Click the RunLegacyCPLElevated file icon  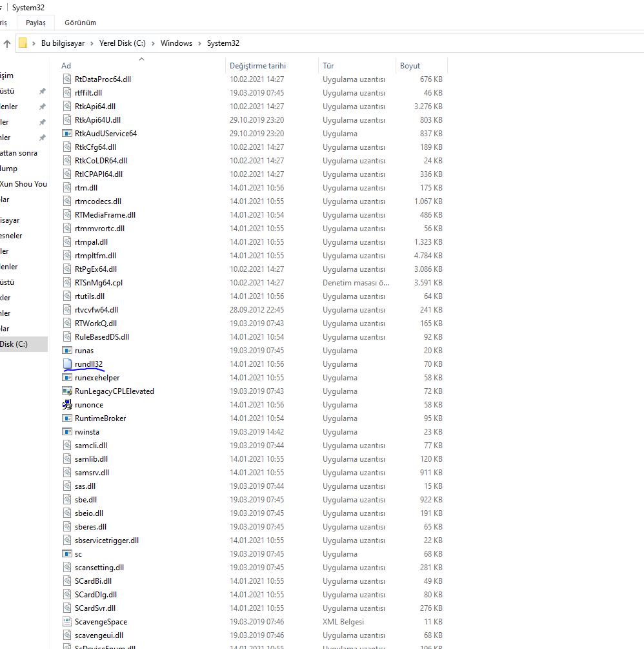point(67,391)
